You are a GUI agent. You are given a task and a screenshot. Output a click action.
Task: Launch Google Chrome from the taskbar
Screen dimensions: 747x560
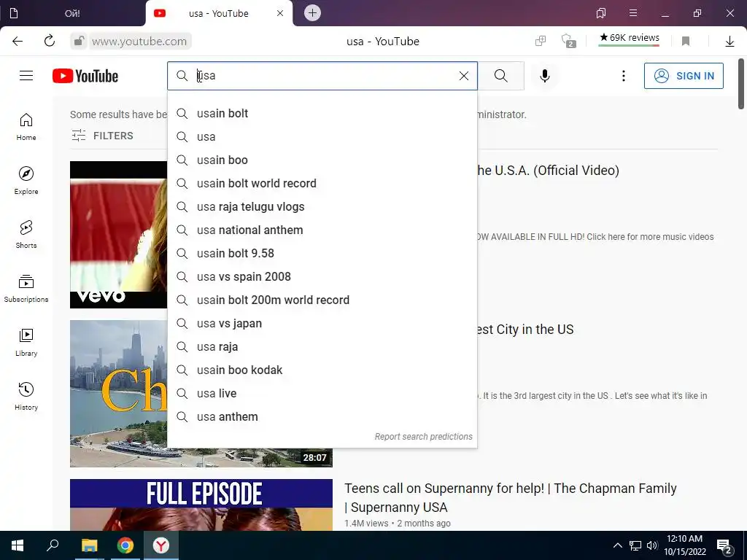(125, 545)
